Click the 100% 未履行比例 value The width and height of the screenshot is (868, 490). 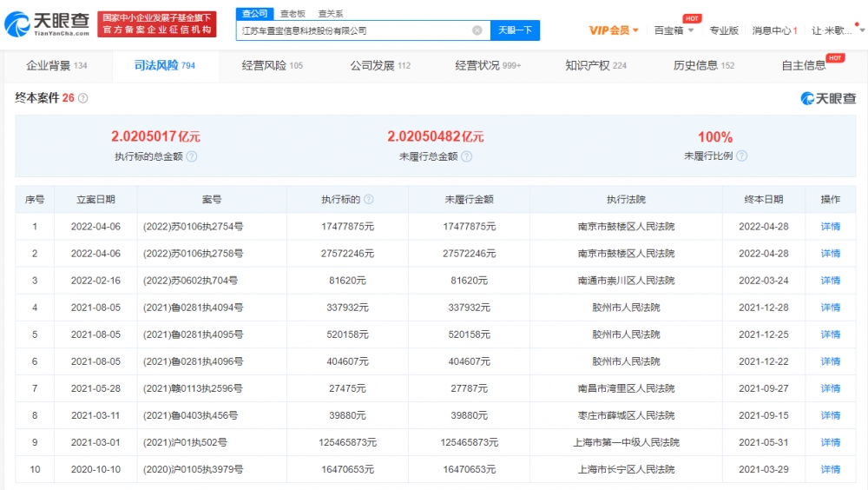(715, 136)
